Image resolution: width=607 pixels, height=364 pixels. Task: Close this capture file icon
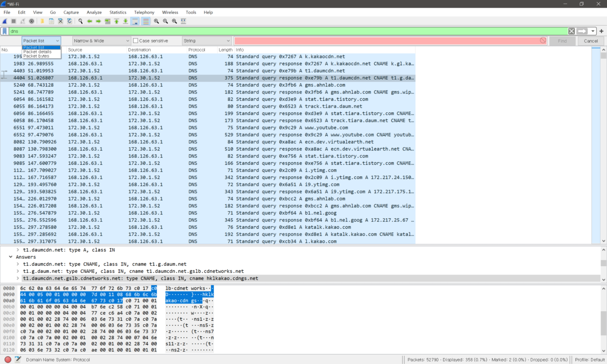click(60, 21)
